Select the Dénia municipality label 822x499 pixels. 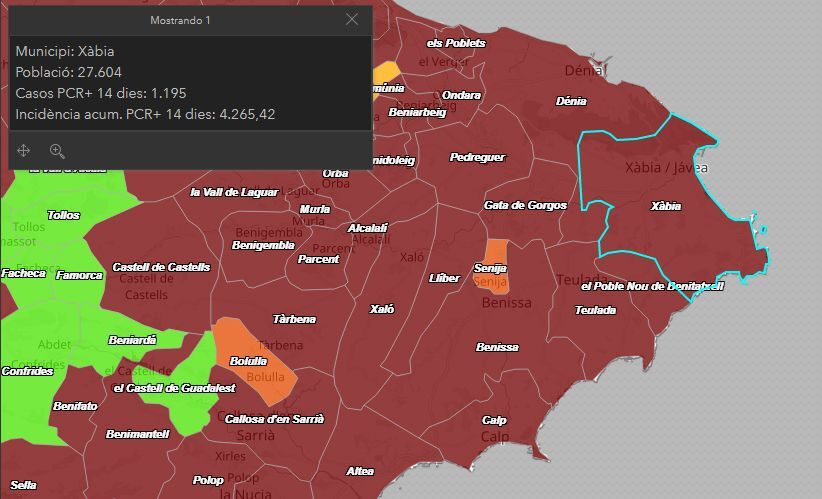pos(571,101)
